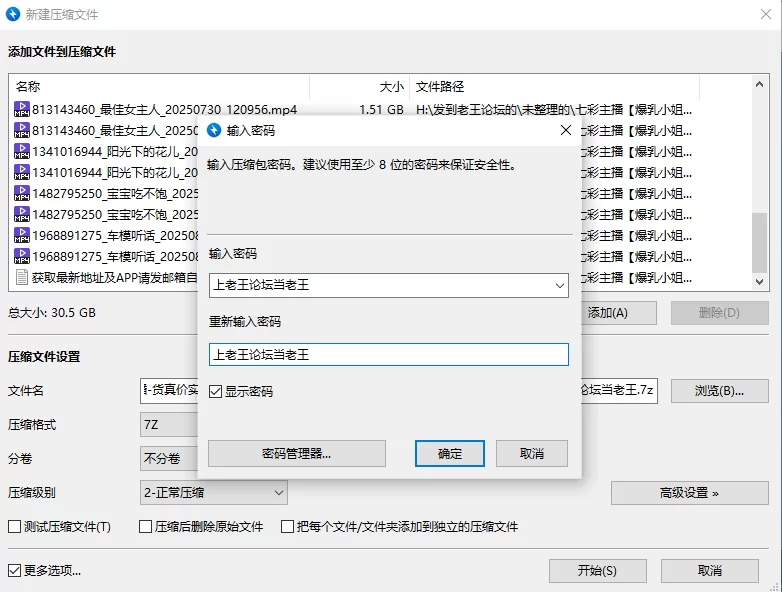Close the 输入密码 password dialog with X
This screenshot has height=592, width=782.
point(566,130)
